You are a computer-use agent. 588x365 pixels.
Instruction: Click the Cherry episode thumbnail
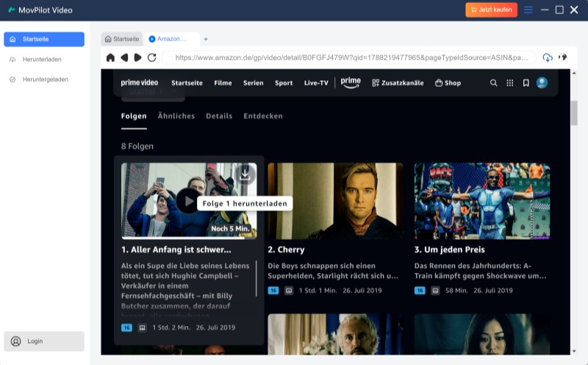[335, 201]
